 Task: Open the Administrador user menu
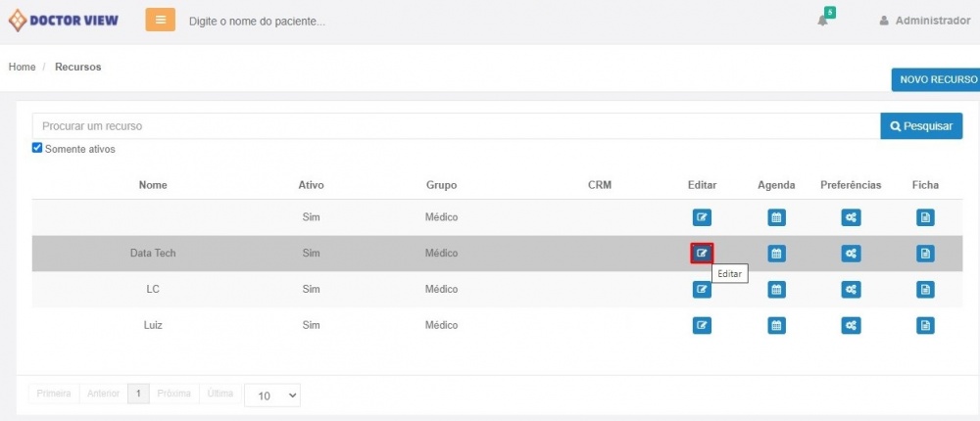(x=924, y=21)
